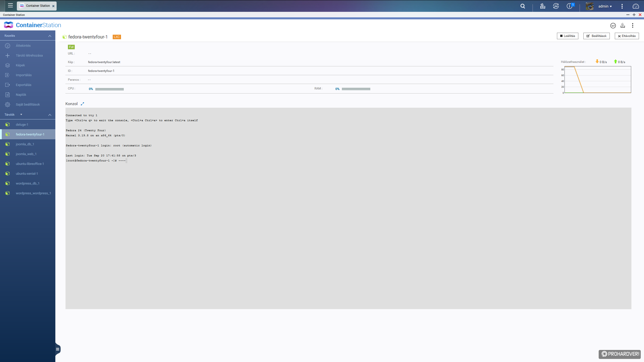Viewport: 644px width, 362px height.
Task: Click the network usage graph
Action: click(598, 80)
